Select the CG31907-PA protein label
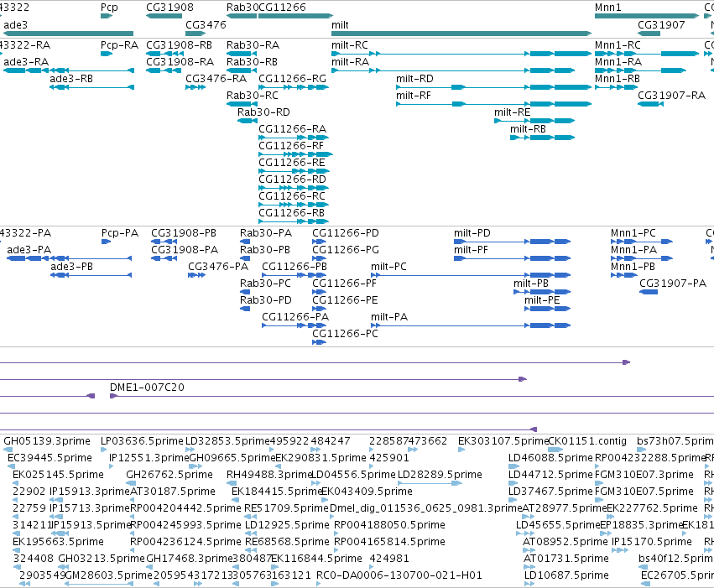Screen dimensions: 714x588 tap(673, 284)
